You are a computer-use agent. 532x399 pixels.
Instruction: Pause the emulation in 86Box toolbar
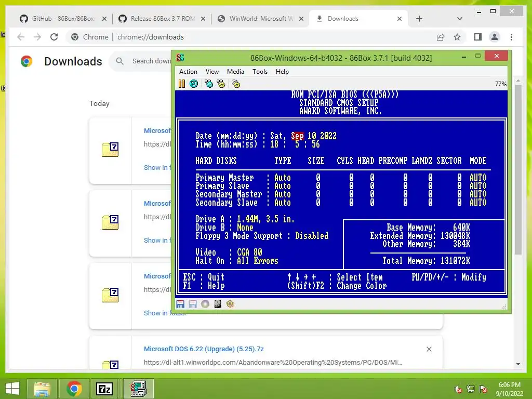[x=182, y=84]
